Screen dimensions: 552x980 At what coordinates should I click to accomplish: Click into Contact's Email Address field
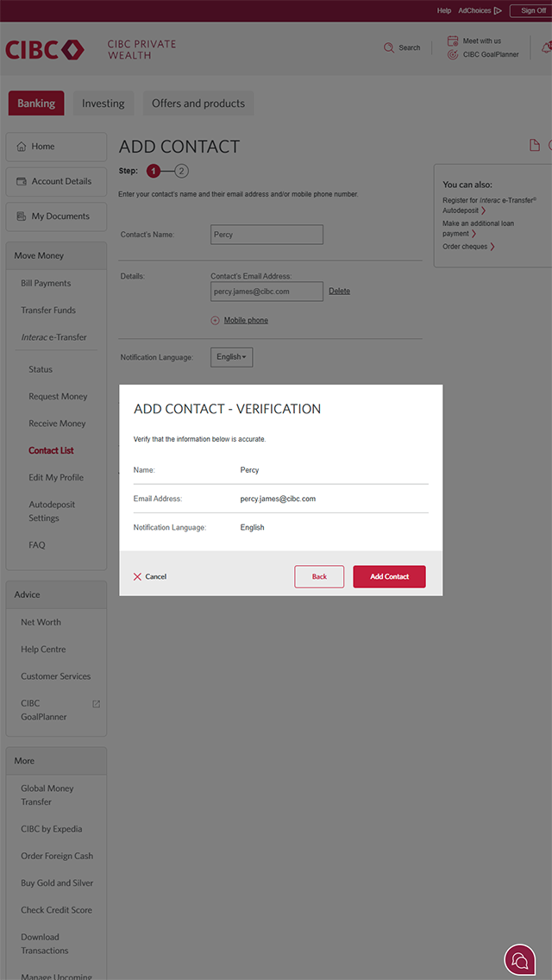click(267, 292)
